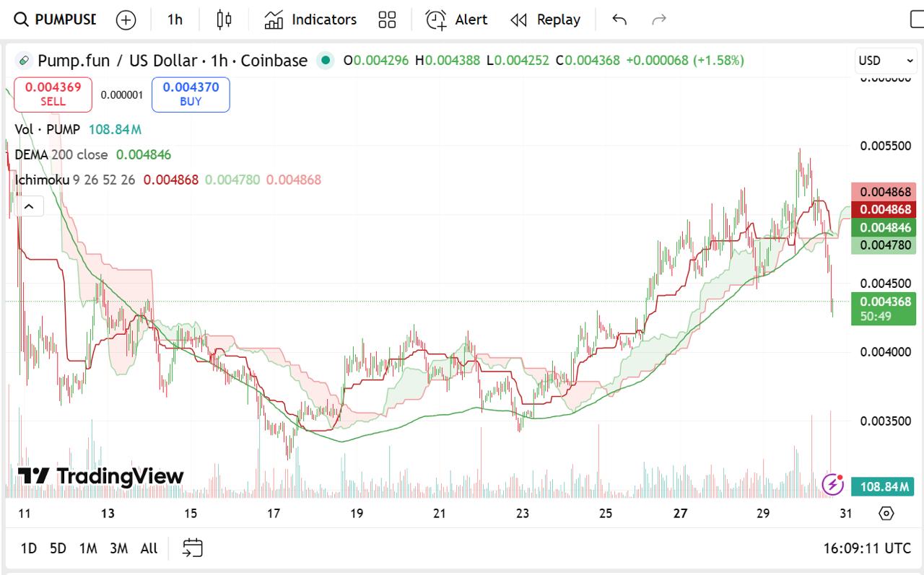Screen dimensions: 924x575
Task: Open chart settings hexagon icon
Action: 886,514
